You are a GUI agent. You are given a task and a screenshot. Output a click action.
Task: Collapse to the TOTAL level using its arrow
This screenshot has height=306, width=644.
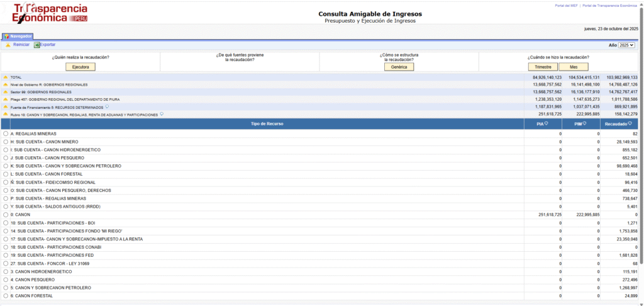click(x=6, y=77)
